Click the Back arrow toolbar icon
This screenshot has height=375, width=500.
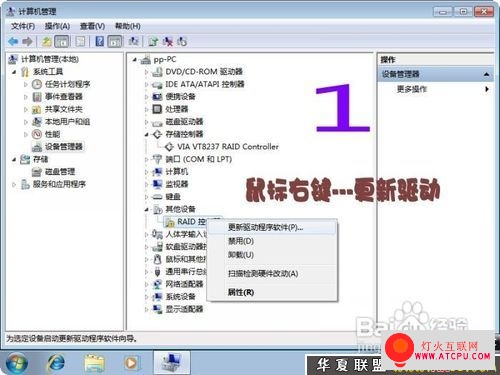[13, 42]
